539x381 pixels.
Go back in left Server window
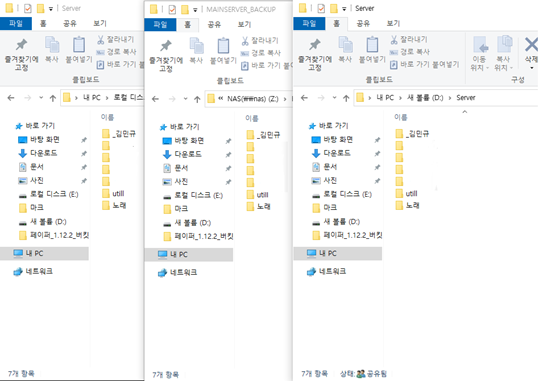tap(11, 98)
